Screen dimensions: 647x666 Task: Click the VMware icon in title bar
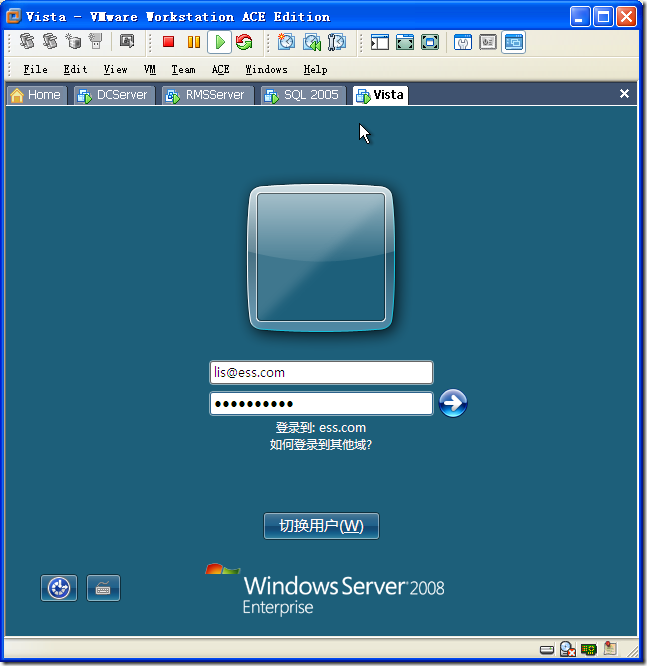click(14, 16)
